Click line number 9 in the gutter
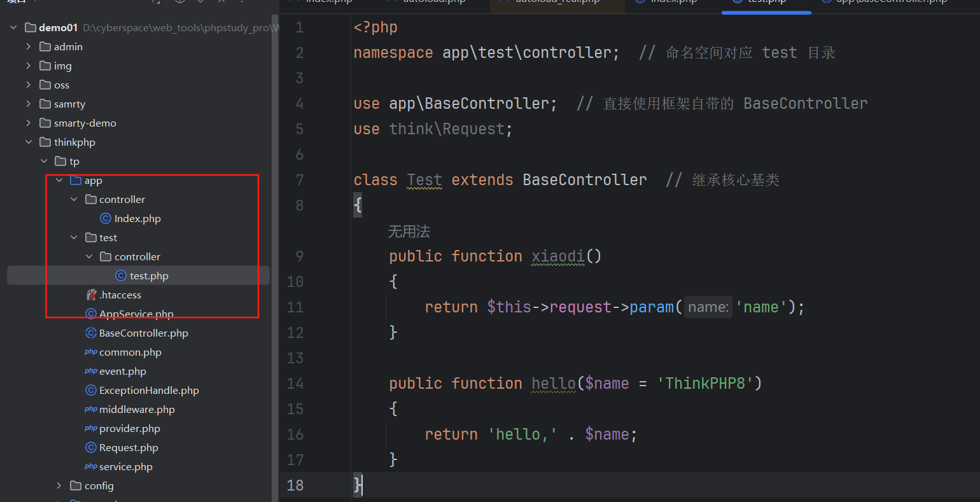This screenshot has height=502, width=980. [299, 256]
